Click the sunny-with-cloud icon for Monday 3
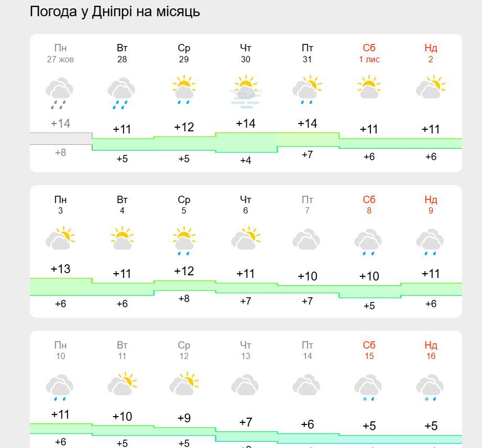The height and width of the screenshot is (448, 482). [60, 240]
